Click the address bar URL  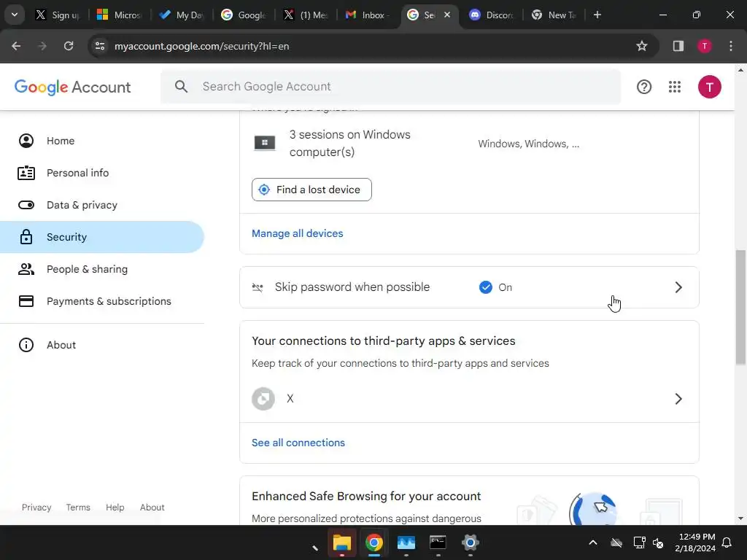point(201,46)
